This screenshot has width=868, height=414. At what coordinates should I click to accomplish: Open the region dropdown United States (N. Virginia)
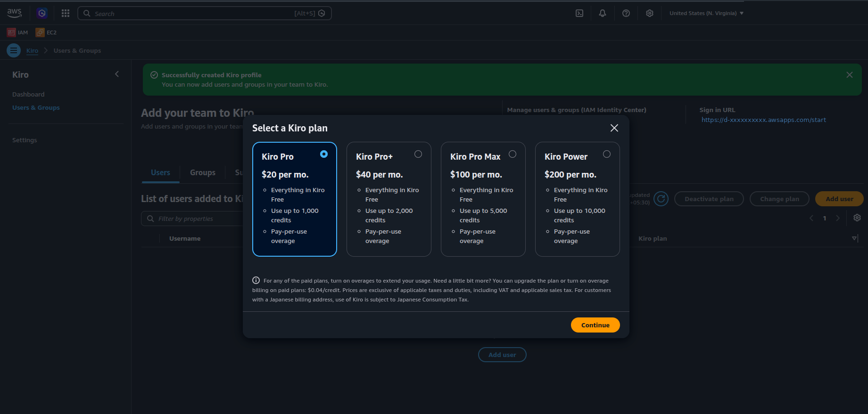click(x=706, y=13)
